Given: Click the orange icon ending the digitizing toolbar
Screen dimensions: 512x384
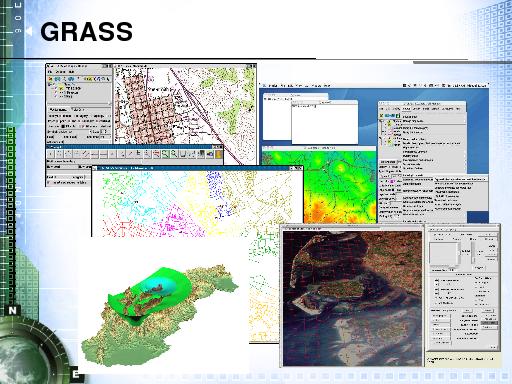Looking at the screenshot, I should 219,154.
